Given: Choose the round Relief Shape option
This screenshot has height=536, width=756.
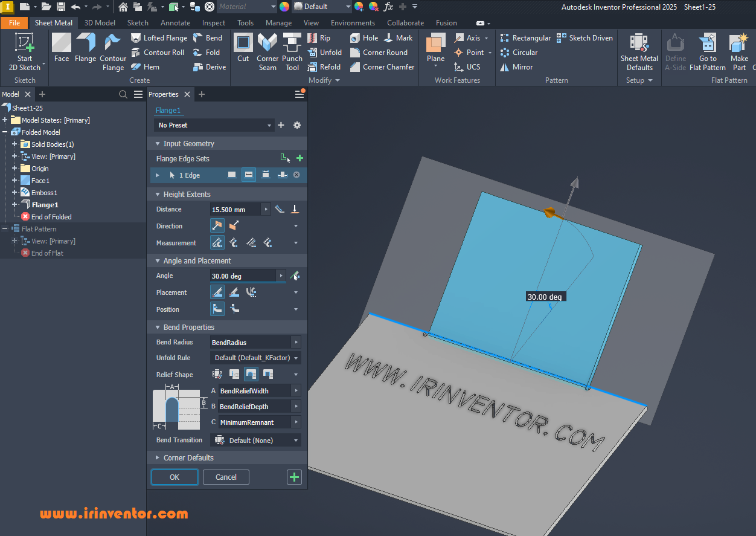Looking at the screenshot, I should (251, 375).
